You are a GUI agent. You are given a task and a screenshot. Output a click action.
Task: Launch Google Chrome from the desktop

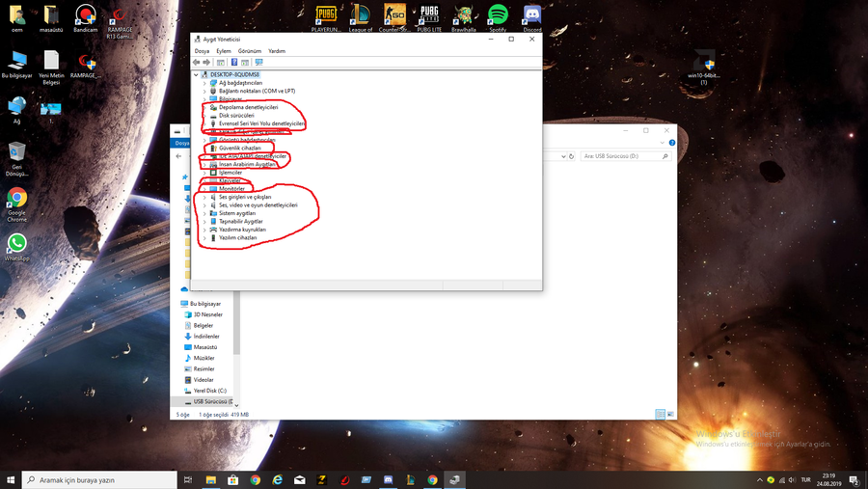point(16,200)
